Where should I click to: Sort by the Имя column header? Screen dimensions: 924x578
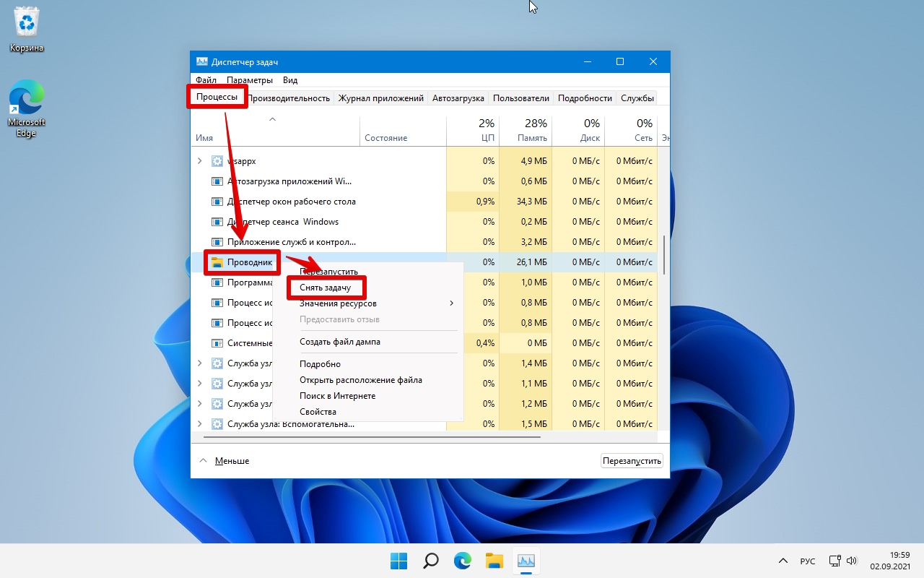[276, 130]
